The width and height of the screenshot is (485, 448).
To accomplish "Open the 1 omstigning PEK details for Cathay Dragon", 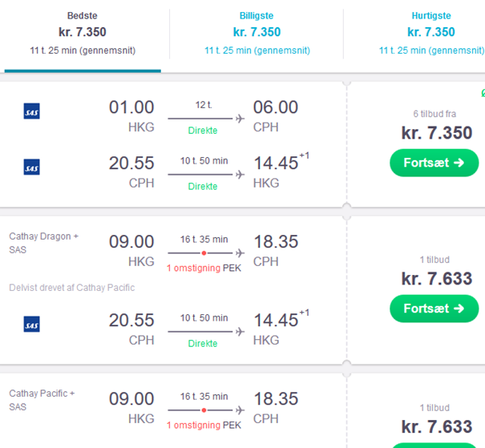I will (x=204, y=268).
